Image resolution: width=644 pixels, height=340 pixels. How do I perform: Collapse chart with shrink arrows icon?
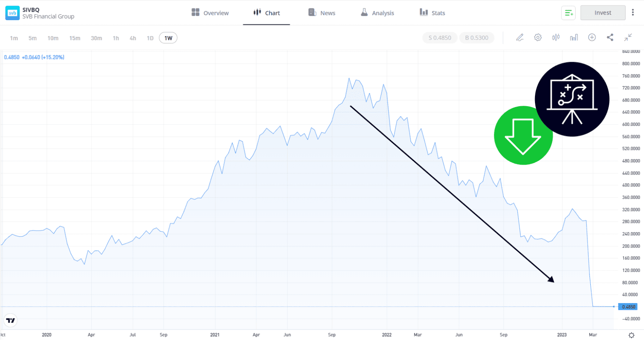pyautogui.click(x=628, y=37)
